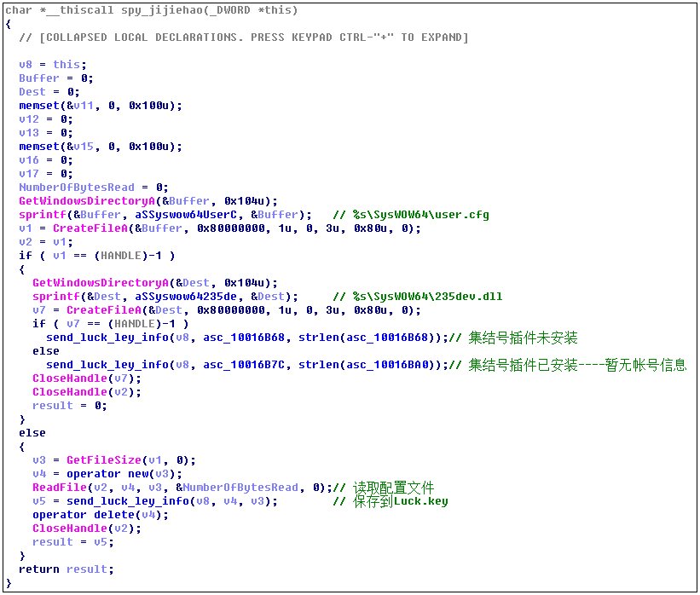Select the memset call on &v15
Viewport: 700px width, 595px height.
101,147
